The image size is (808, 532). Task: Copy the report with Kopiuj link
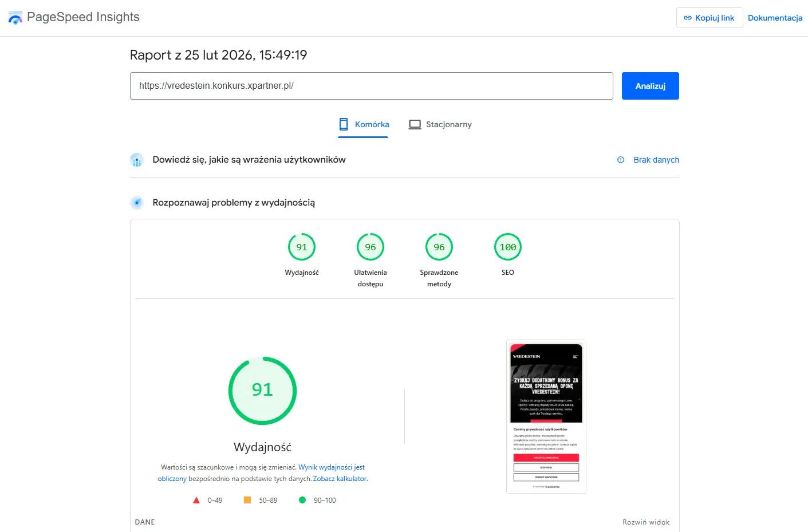(709, 18)
